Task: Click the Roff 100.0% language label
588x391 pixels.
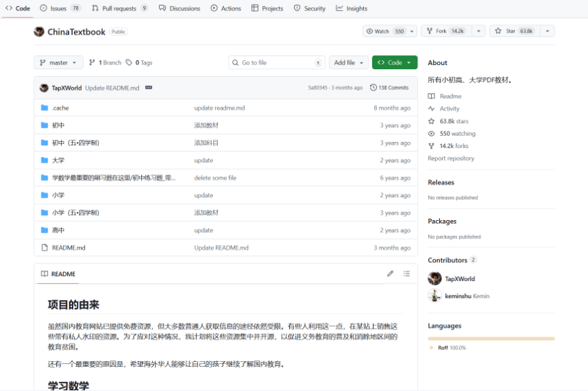Action: tap(452, 348)
